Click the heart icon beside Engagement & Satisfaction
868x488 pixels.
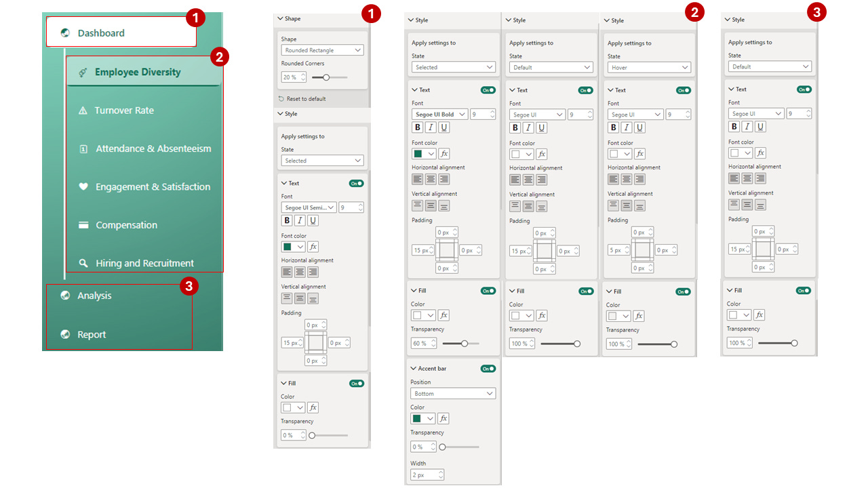(83, 187)
